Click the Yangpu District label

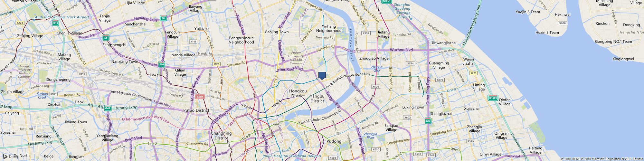[x=317, y=99]
